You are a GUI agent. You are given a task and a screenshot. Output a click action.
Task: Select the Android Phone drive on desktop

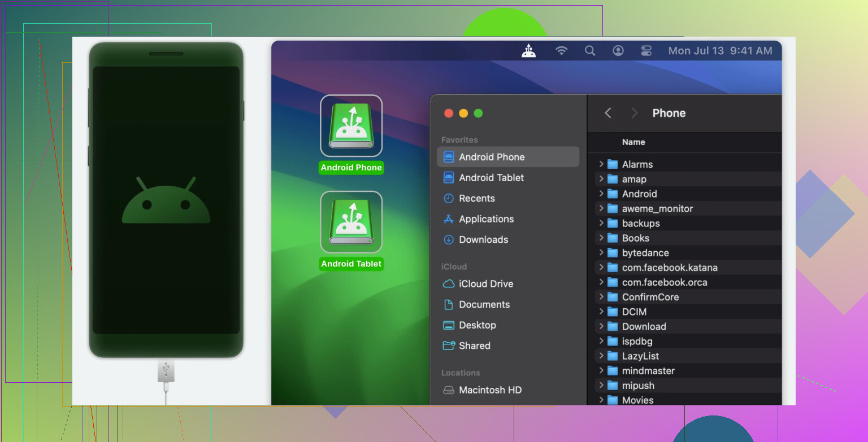pos(351,125)
